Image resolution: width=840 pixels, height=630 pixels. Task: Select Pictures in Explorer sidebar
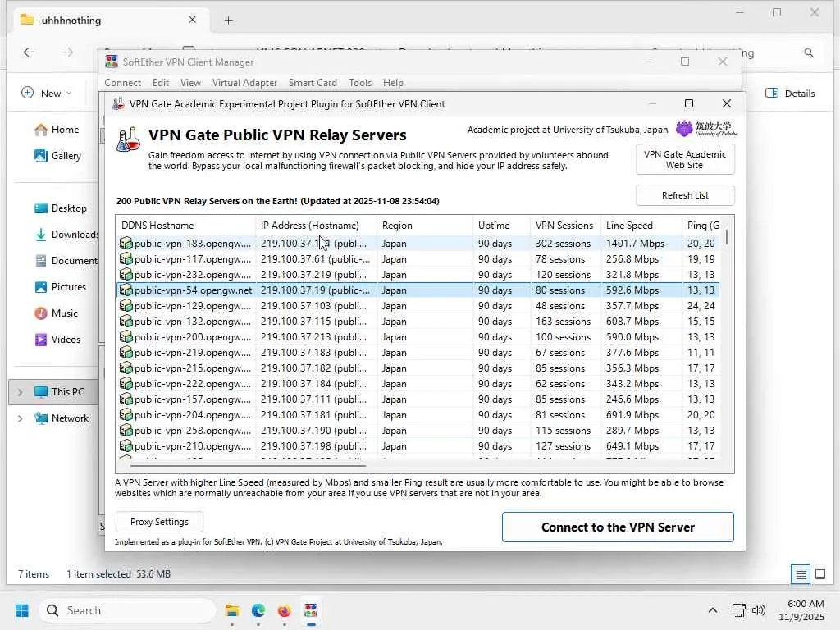tap(59, 287)
